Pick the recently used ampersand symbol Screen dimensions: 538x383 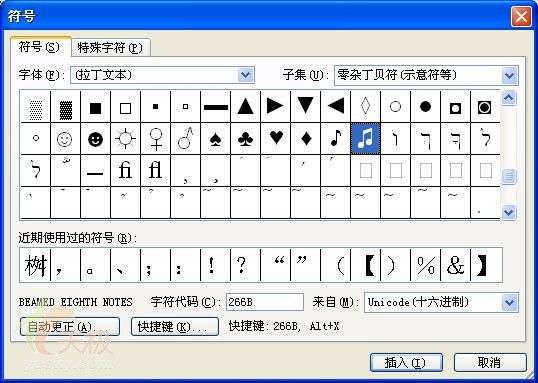(456, 265)
